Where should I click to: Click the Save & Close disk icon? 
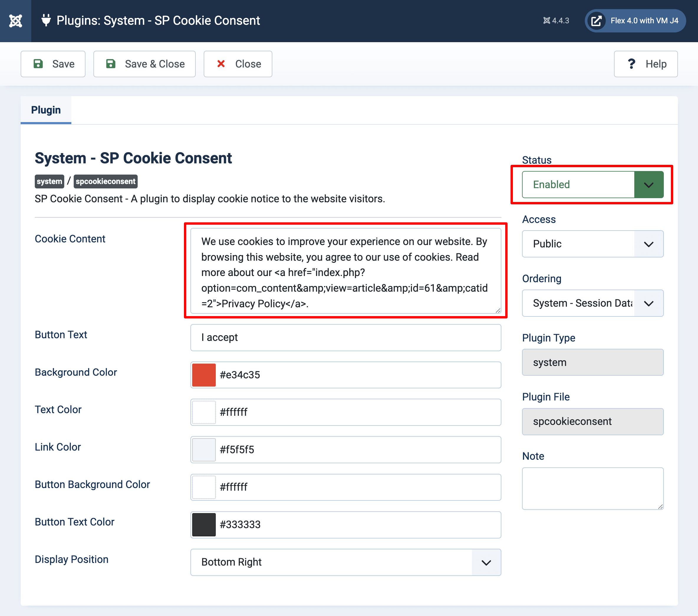point(111,64)
